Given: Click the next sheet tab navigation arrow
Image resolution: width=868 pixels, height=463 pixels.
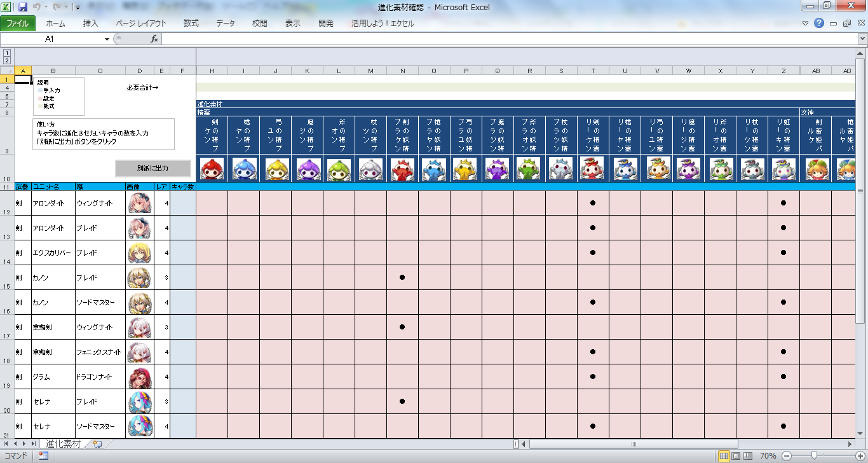Looking at the screenshot, I should [25, 444].
